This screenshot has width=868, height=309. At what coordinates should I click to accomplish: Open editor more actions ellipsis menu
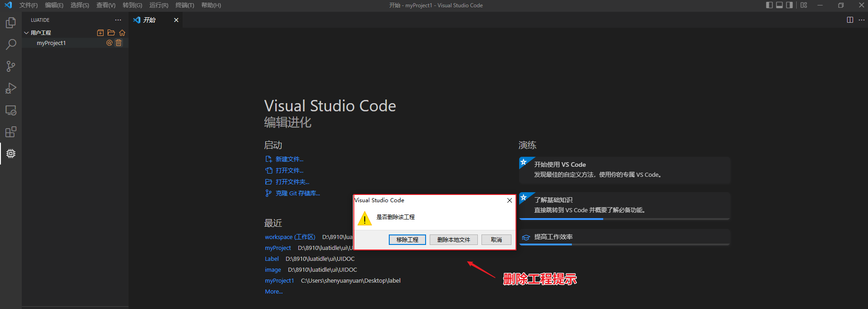862,20
